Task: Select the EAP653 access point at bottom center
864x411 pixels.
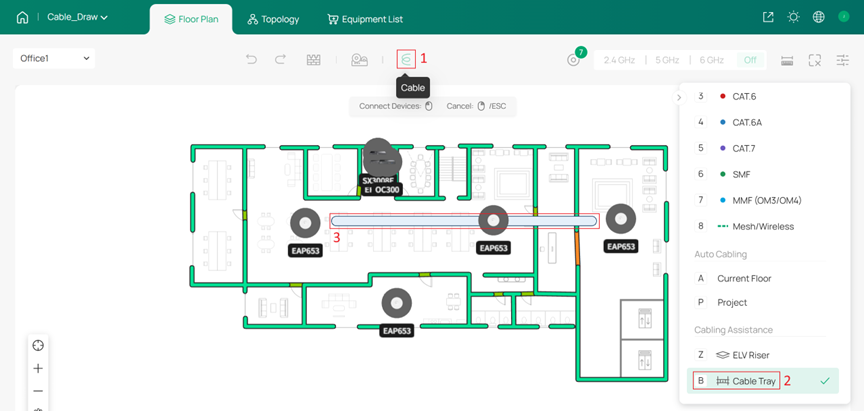Action: tap(397, 302)
